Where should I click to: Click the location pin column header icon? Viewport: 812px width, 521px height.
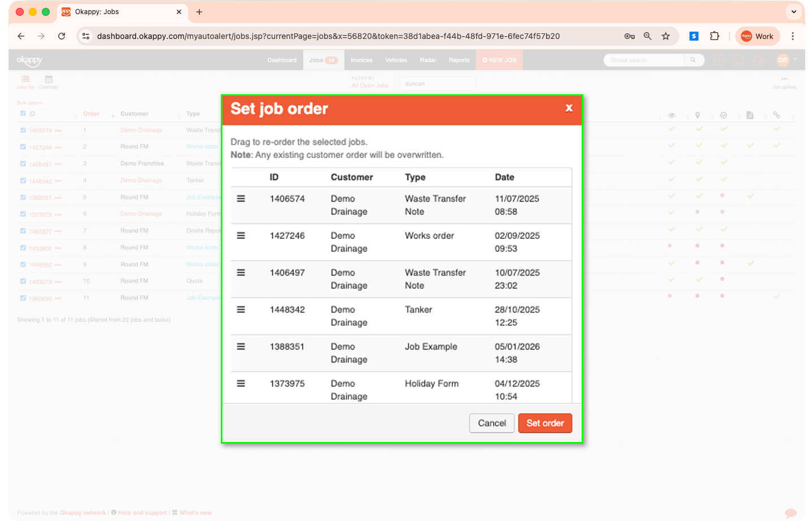point(697,115)
